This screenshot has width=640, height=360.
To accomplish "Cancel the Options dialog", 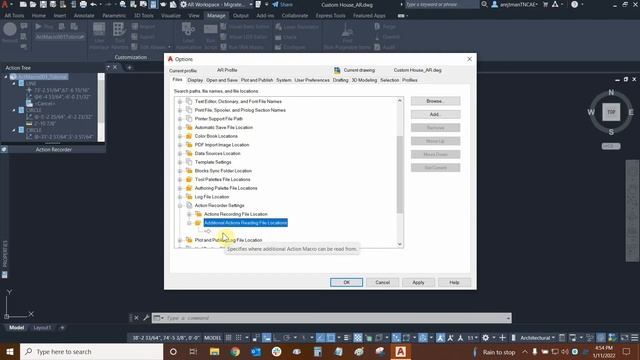I will point(382,282).
